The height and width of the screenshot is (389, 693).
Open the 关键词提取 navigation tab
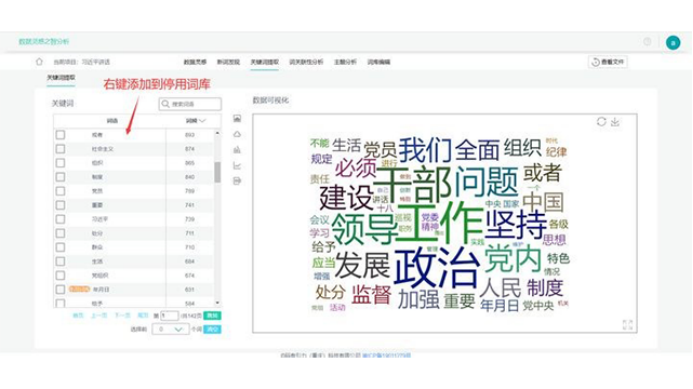pyautogui.click(x=264, y=62)
